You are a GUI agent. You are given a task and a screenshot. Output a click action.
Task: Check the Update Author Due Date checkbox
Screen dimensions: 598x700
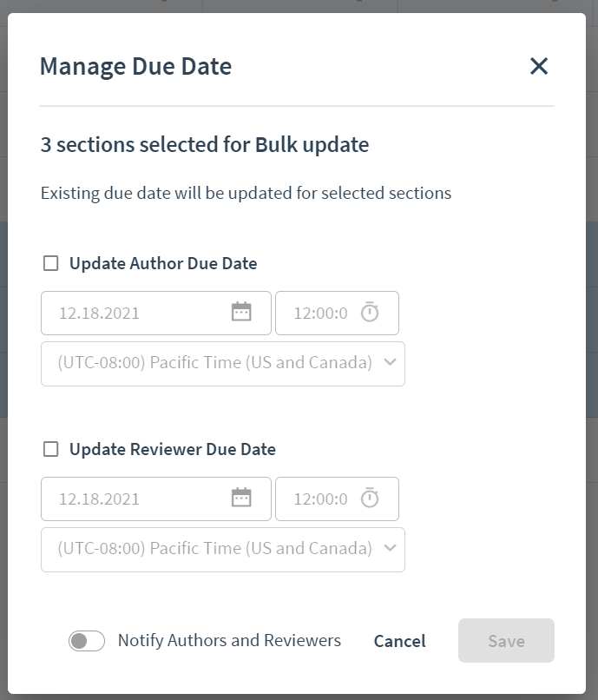[51, 263]
